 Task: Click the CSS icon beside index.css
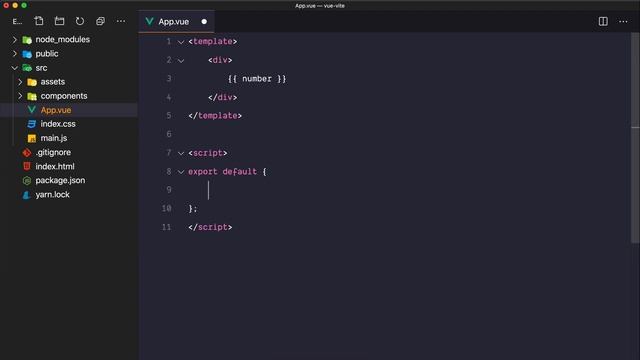(x=31, y=124)
